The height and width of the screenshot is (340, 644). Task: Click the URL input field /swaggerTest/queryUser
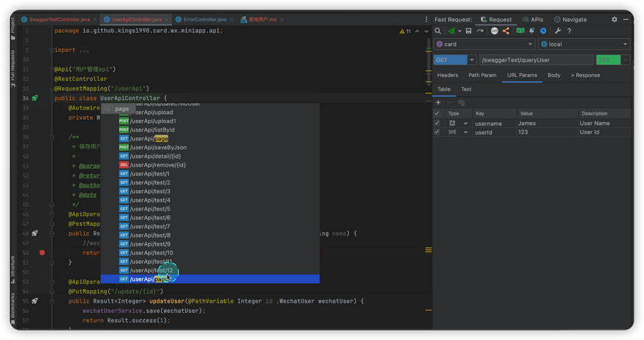point(536,60)
